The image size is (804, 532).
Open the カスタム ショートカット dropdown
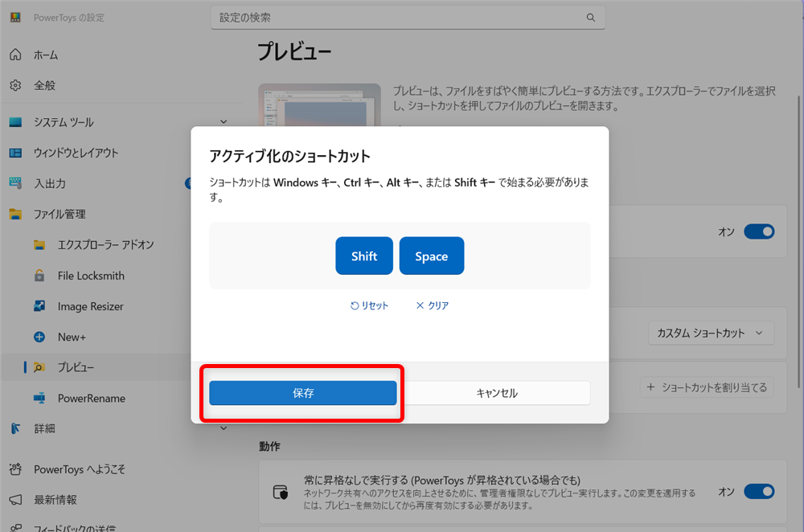point(711,333)
